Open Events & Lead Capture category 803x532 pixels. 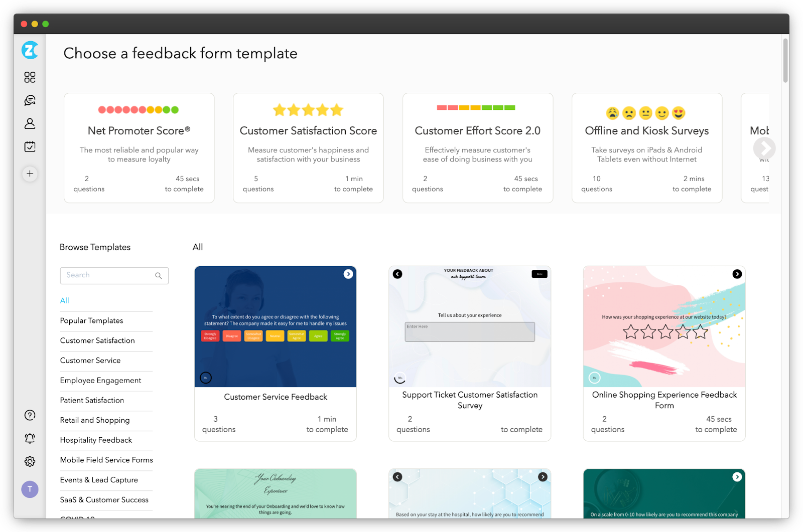[x=99, y=480]
